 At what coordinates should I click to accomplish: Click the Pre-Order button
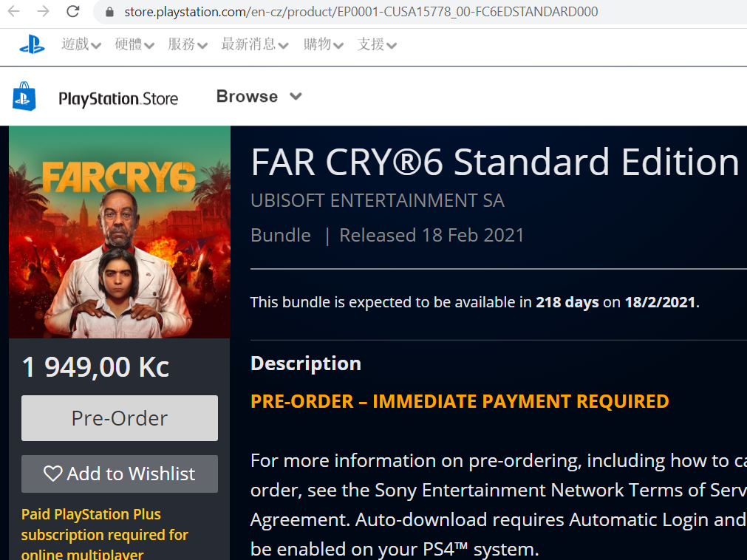120,418
